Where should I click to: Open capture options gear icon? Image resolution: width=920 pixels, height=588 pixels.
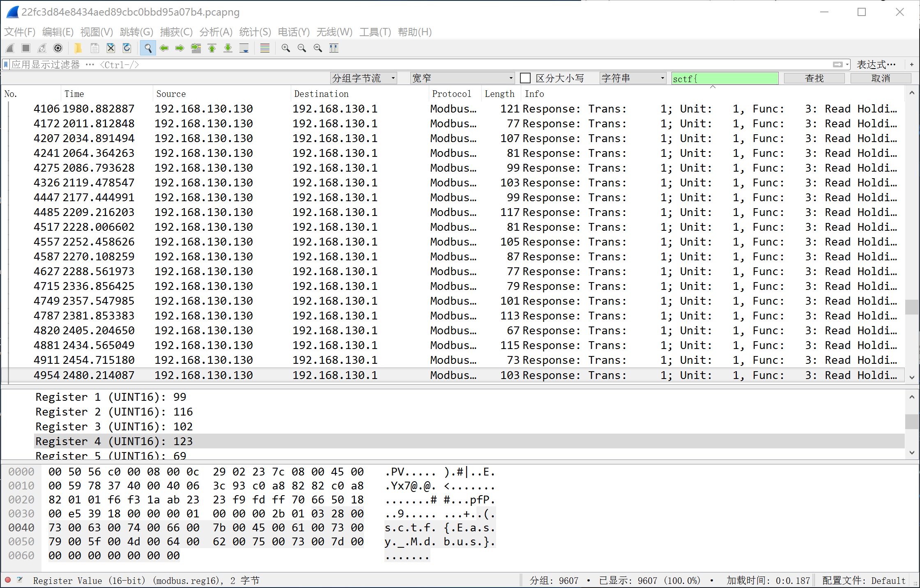(x=58, y=48)
